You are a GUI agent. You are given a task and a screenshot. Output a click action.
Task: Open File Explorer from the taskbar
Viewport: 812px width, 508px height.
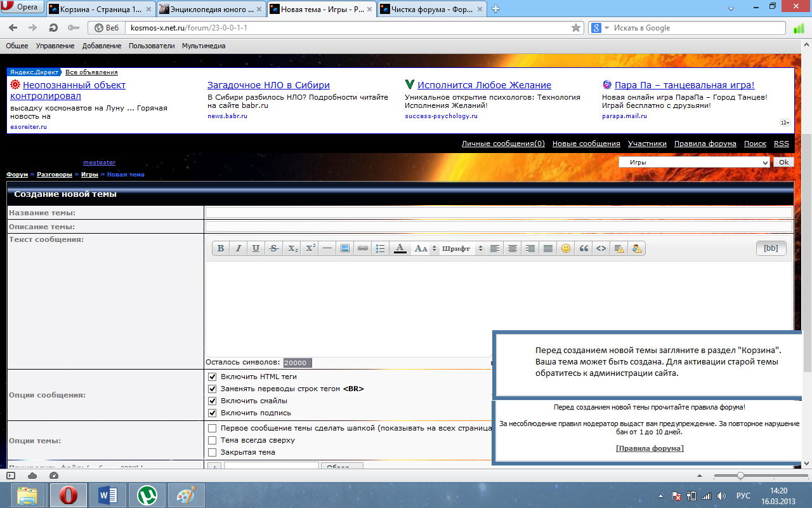pyautogui.click(x=27, y=495)
